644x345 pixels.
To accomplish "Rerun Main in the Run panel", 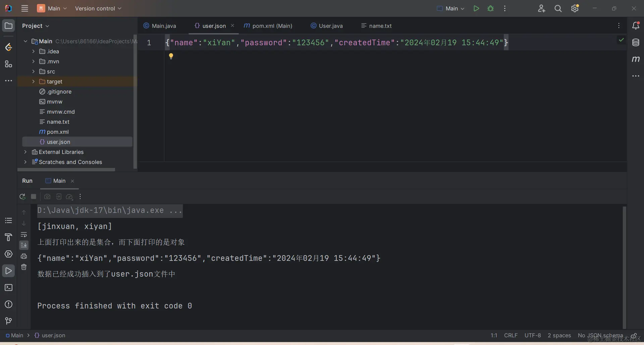I will pyautogui.click(x=22, y=197).
